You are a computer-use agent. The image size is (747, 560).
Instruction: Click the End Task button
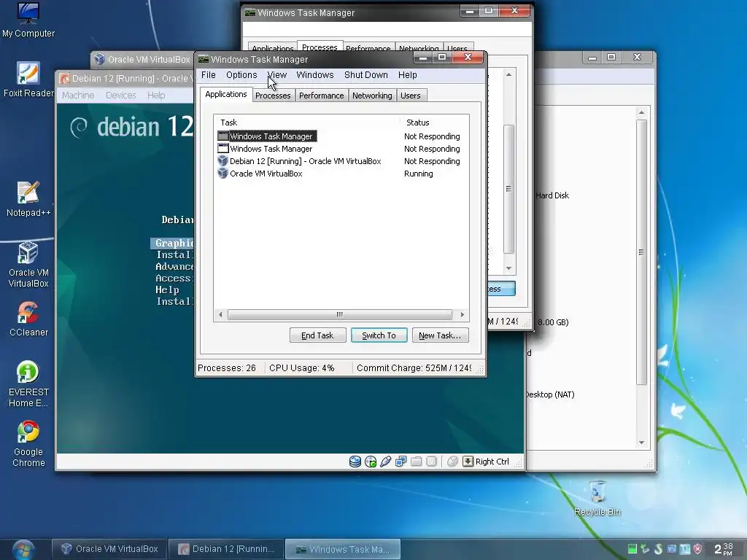318,335
